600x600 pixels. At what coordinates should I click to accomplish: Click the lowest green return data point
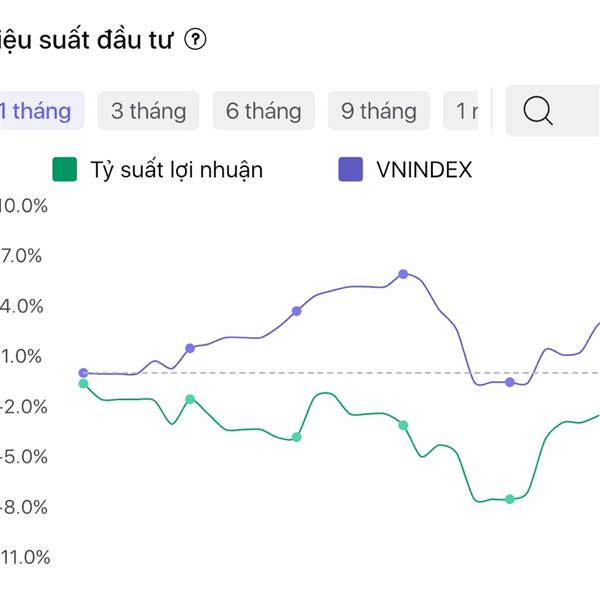[510, 499]
